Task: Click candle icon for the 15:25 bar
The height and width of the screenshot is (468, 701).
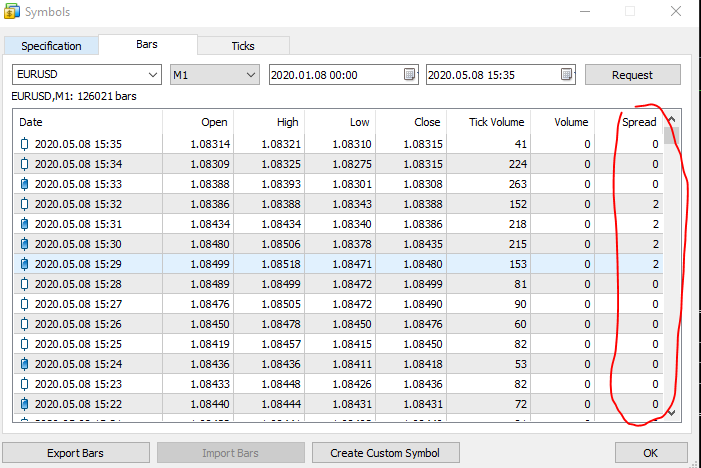Action: point(25,344)
